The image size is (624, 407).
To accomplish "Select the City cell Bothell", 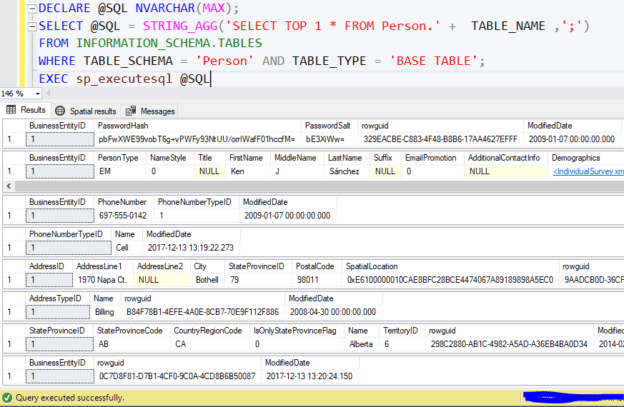I will point(207,280).
